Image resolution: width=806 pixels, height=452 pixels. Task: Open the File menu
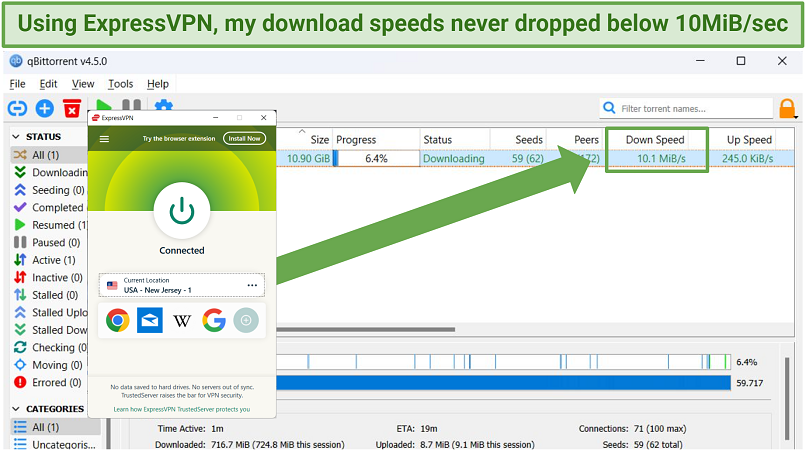[x=17, y=84]
